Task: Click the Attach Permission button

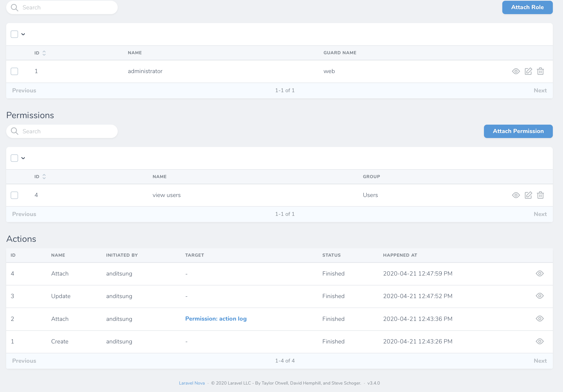Action: (518, 131)
